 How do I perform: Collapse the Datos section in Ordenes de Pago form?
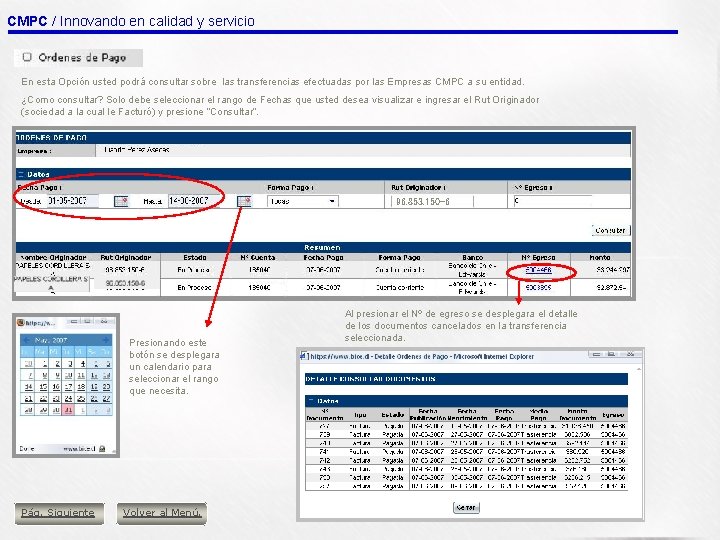[x=21, y=174]
